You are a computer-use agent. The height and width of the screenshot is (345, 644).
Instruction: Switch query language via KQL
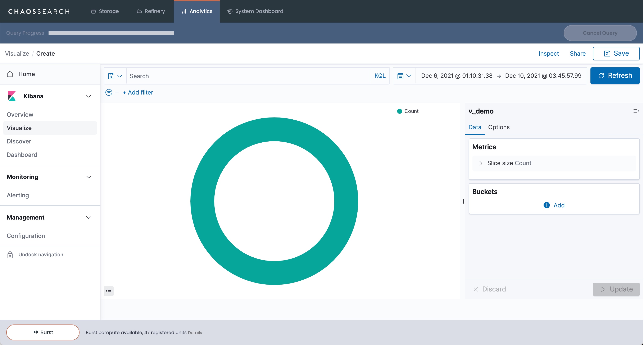point(380,76)
